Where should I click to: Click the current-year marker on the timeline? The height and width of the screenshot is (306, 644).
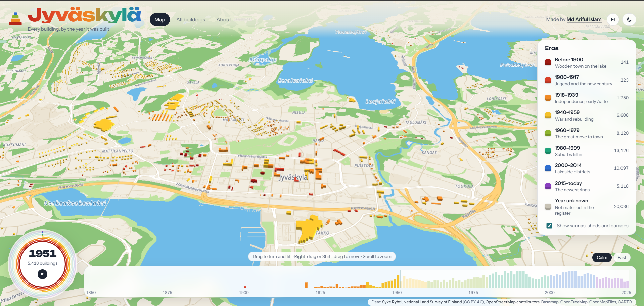coord(400,279)
